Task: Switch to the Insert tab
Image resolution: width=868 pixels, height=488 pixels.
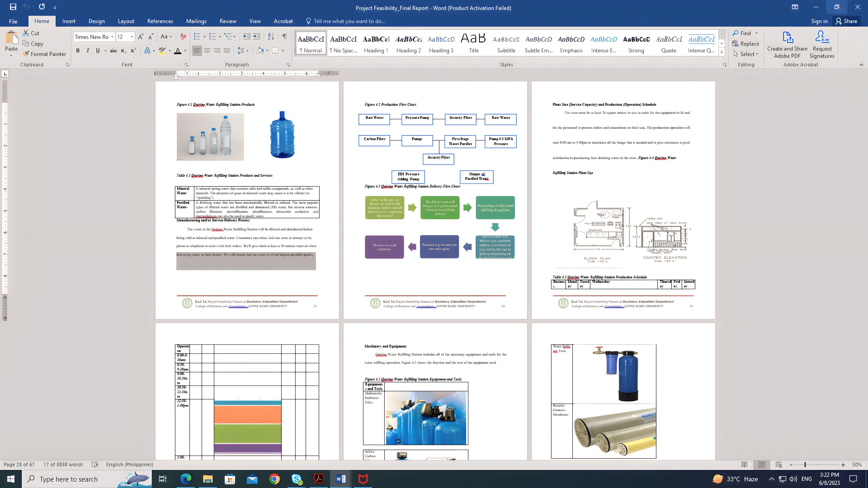Action: click(69, 21)
